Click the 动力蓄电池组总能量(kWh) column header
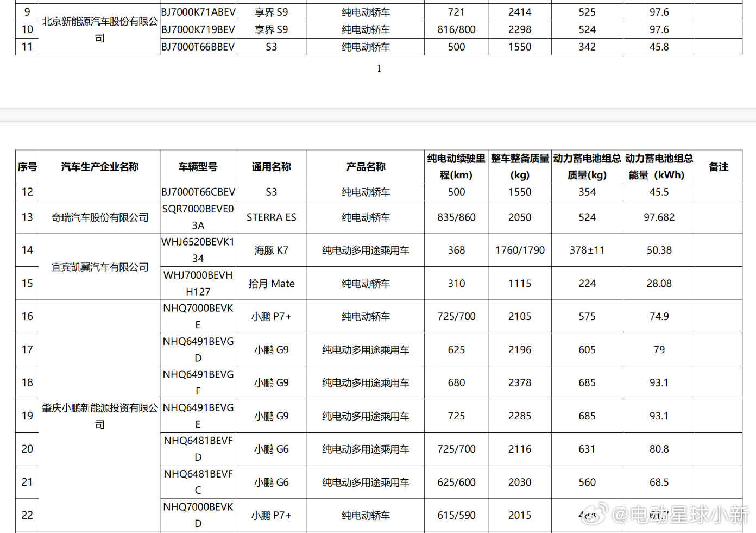Viewport: 756px width, 533px height. (x=659, y=167)
